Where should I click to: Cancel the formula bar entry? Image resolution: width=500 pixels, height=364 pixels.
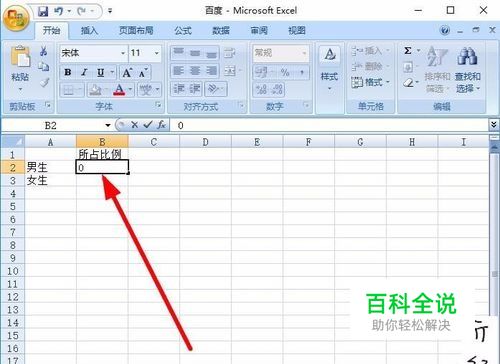pyautogui.click(x=134, y=125)
